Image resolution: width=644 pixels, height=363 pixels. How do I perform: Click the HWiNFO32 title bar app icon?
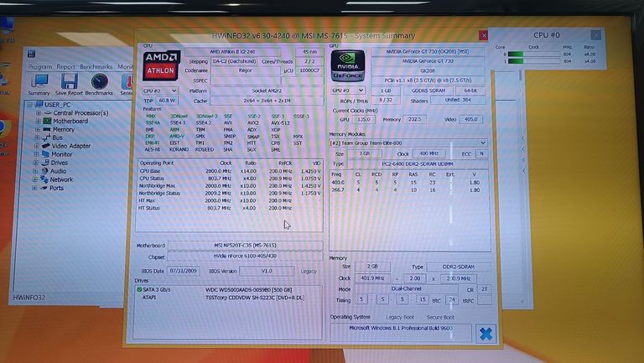(x=31, y=54)
